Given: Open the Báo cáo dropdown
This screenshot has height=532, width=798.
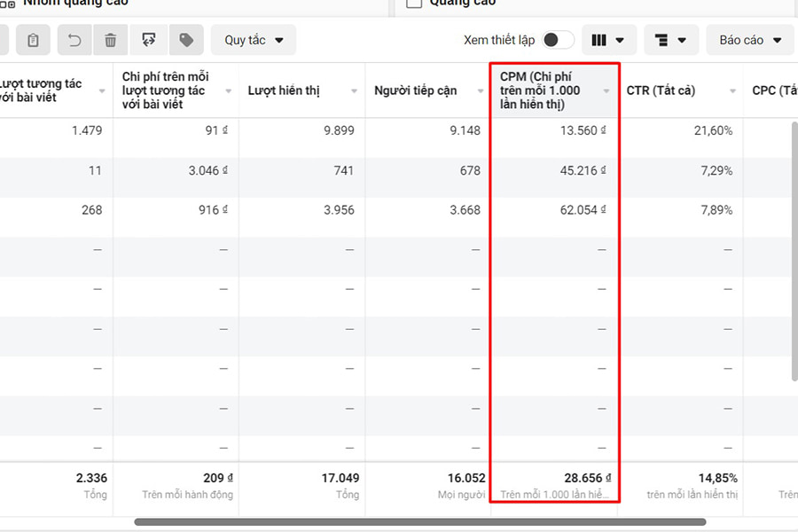Looking at the screenshot, I should 750,40.
